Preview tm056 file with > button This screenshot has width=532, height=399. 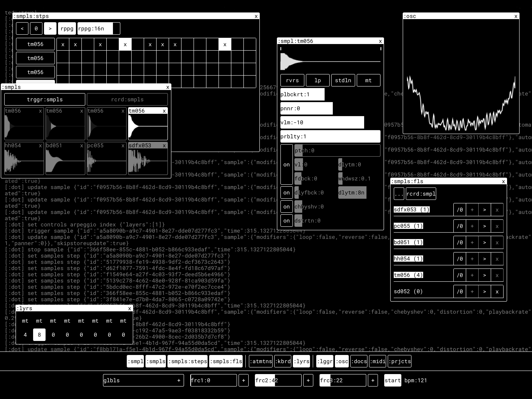click(x=485, y=275)
